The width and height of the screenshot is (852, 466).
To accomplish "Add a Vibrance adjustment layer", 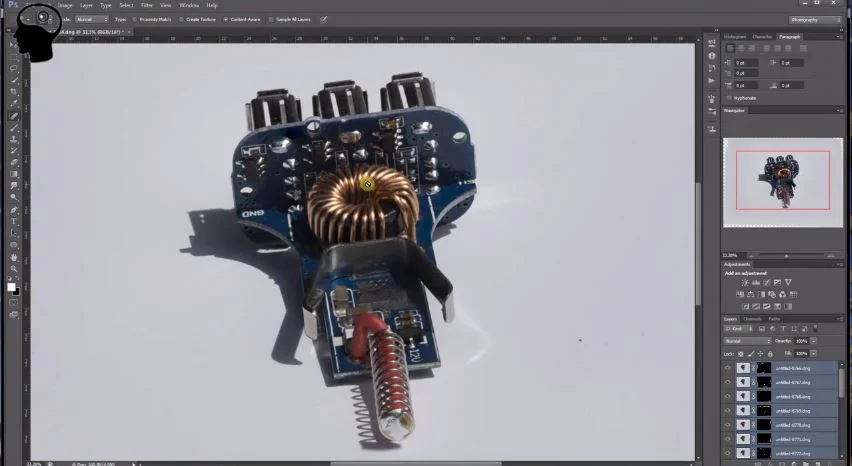I will tap(788, 282).
